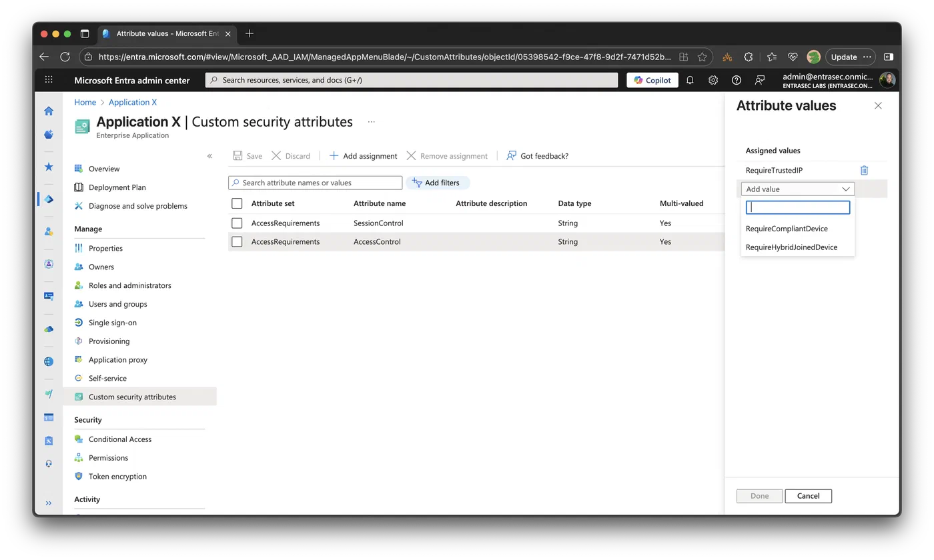934x560 pixels.
Task: Expand the left rail double arrow
Action: pos(49,503)
